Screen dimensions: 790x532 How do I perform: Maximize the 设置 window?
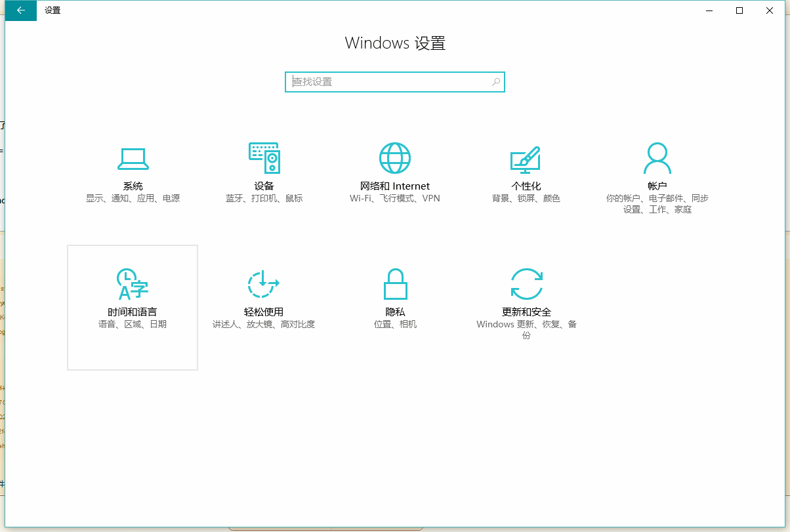click(x=739, y=10)
